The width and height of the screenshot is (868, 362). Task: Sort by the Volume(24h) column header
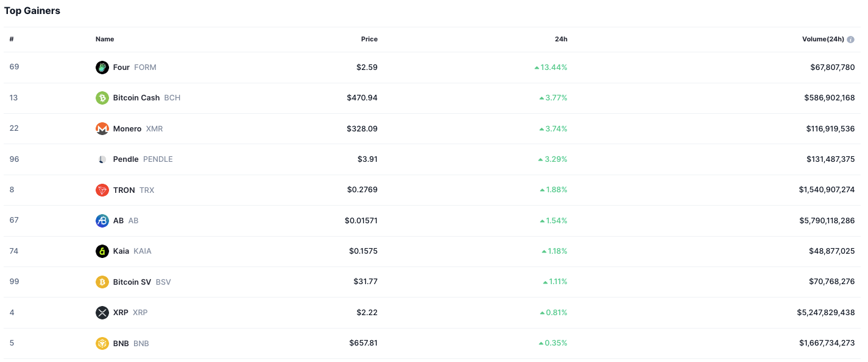click(823, 40)
